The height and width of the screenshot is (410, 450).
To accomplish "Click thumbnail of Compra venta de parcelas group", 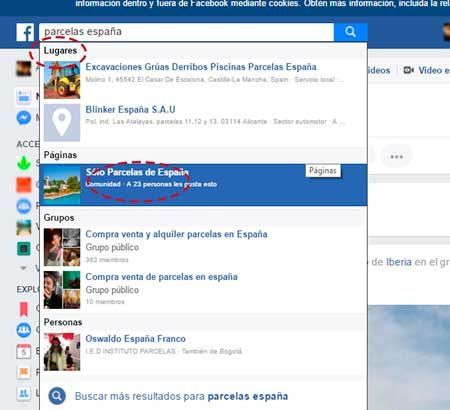I will click(62, 290).
